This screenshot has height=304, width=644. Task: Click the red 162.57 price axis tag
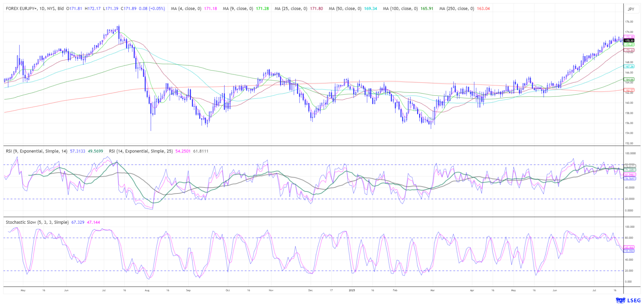click(x=629, y=90)
